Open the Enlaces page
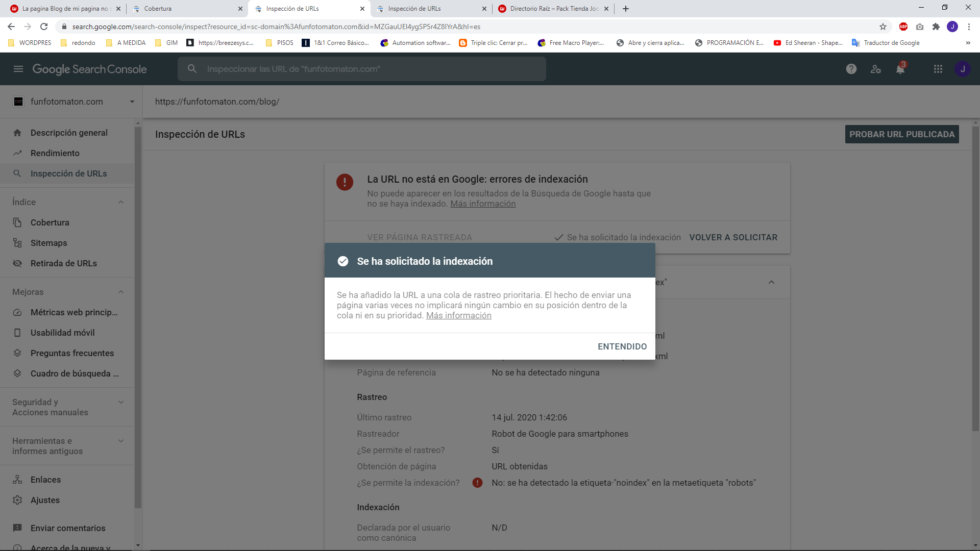Viewport: 980px width, 551px height. coord(67,480)
